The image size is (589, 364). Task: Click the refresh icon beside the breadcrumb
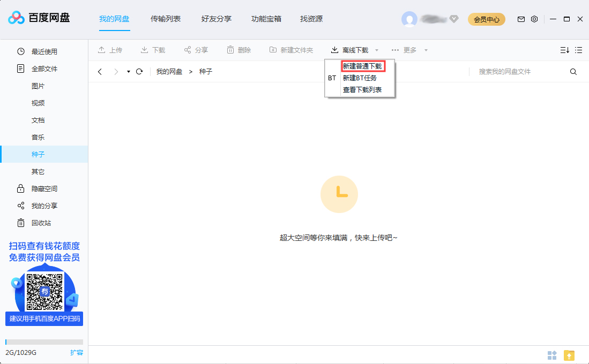point(140,71)
